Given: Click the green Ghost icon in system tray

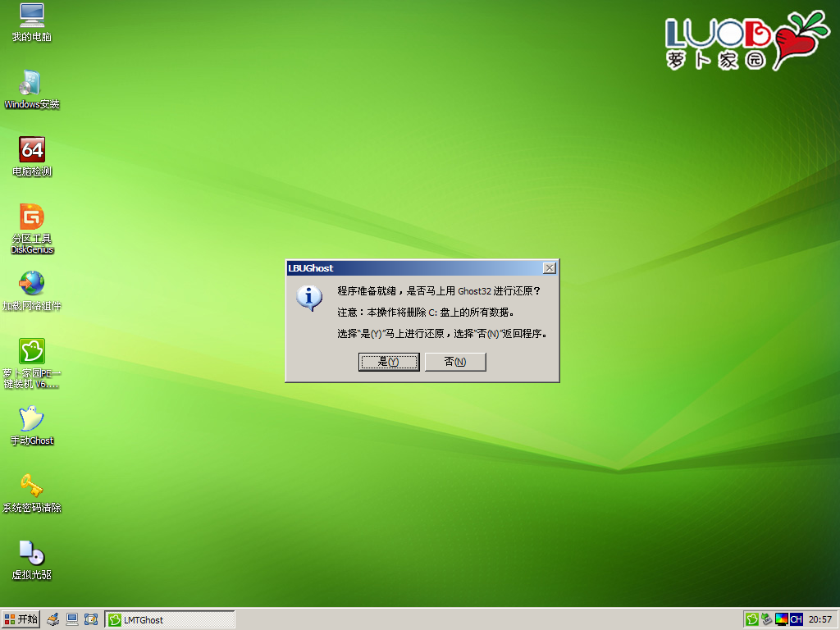Looking at the screenshot, I should pos(753,619).
